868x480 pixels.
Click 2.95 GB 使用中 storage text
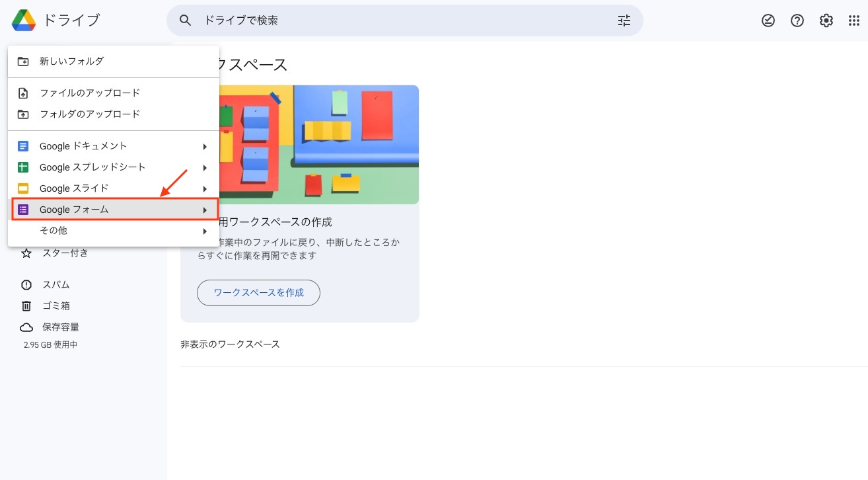point(50,345)
